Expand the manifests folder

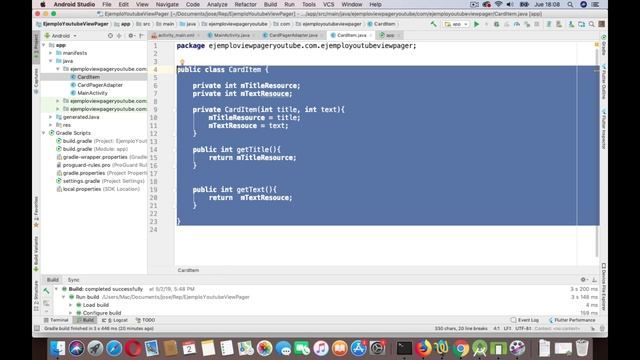tap(51, 53)
